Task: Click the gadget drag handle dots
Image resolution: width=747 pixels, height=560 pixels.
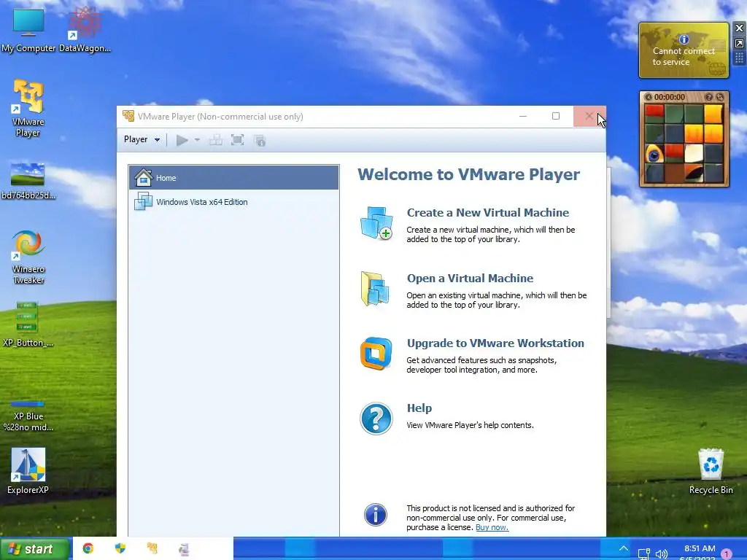Action: (x=740, y=58)
